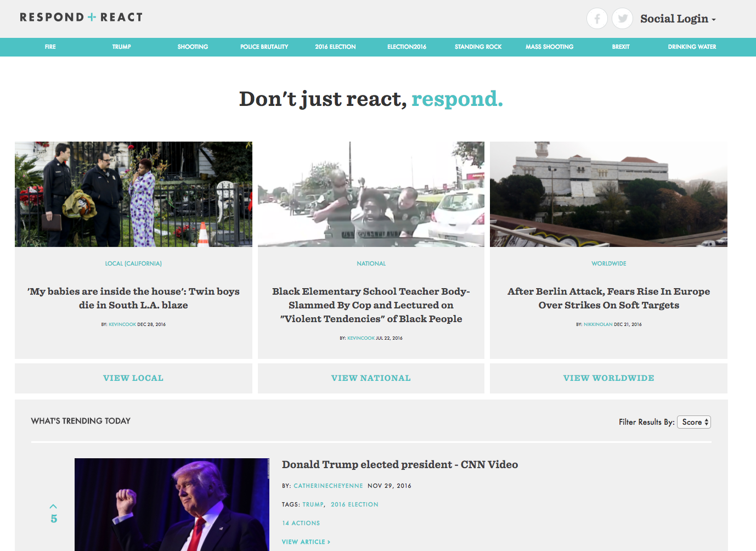Select the DRINKING WATER category
This screenshot has width=756, height=551.
[692, 47]
